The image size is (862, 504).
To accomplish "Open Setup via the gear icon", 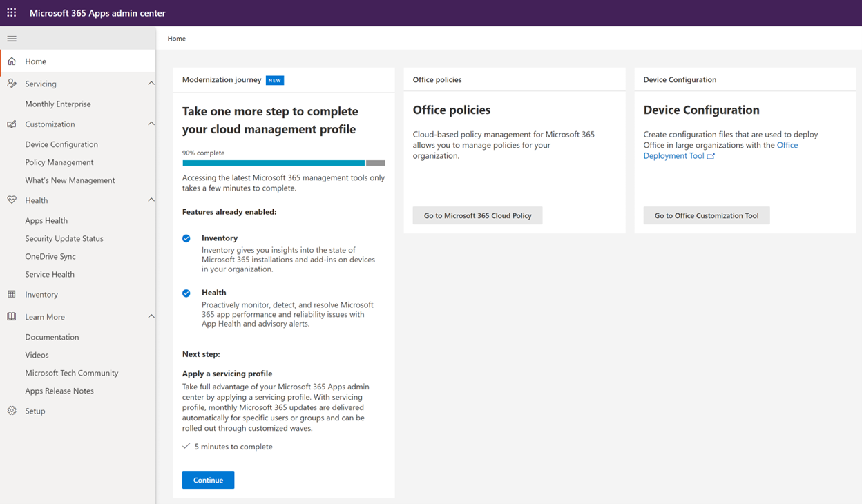I will click(11, 410).
